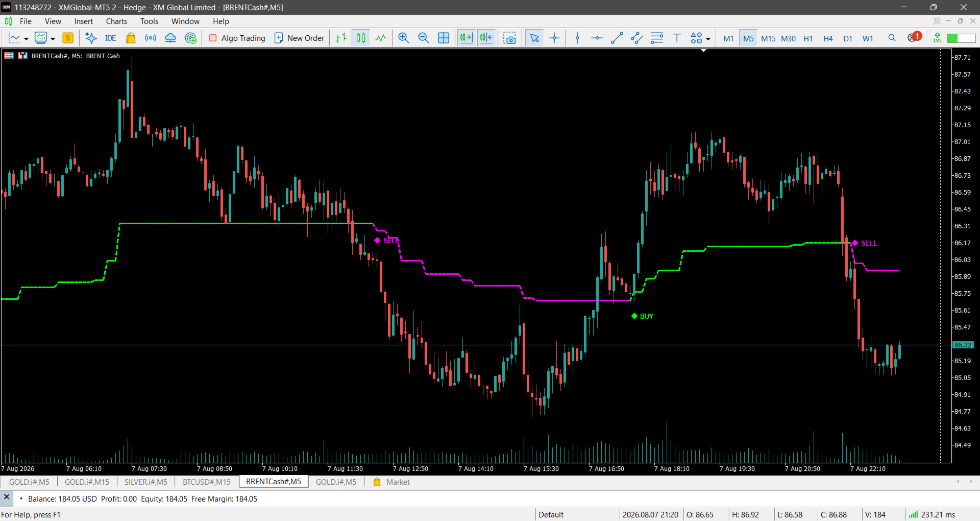Open the Navigator star icon
The image size is (980, 521).
click(x=91, y=38)
